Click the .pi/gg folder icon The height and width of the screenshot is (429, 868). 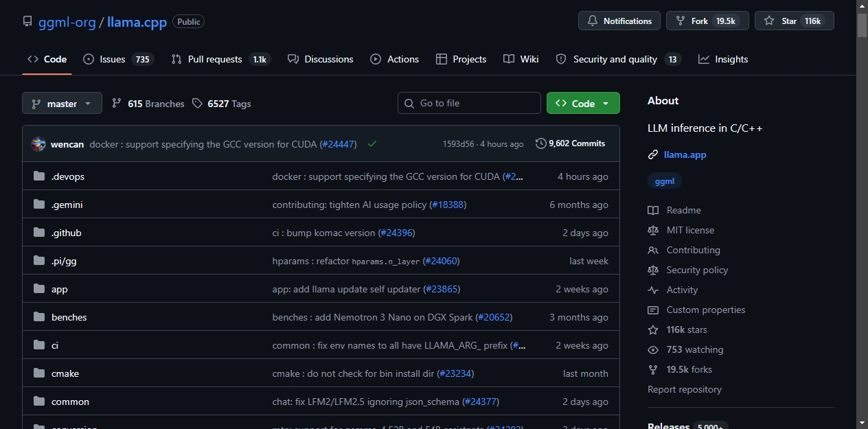[x=39, y=261]
